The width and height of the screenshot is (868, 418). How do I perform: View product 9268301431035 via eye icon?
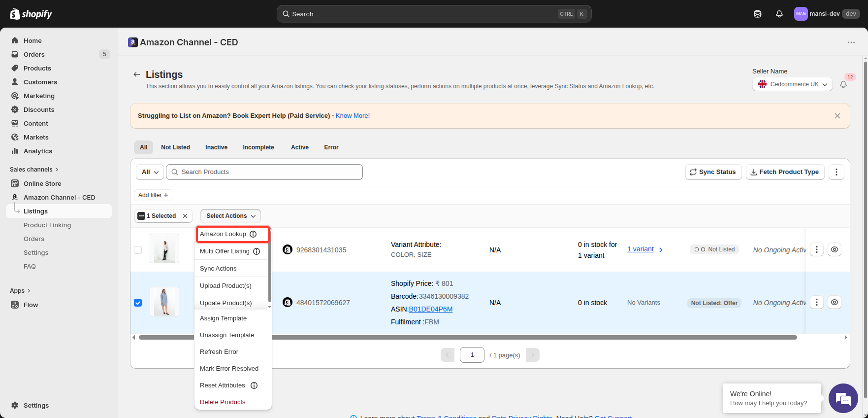(x=835, y=249)
